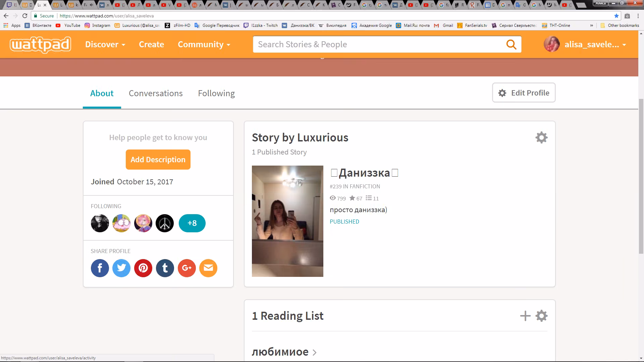This screenshot has width=644, height=362.
Task: Open the first followed user's dark avatar
Action: tap(100, 223)
